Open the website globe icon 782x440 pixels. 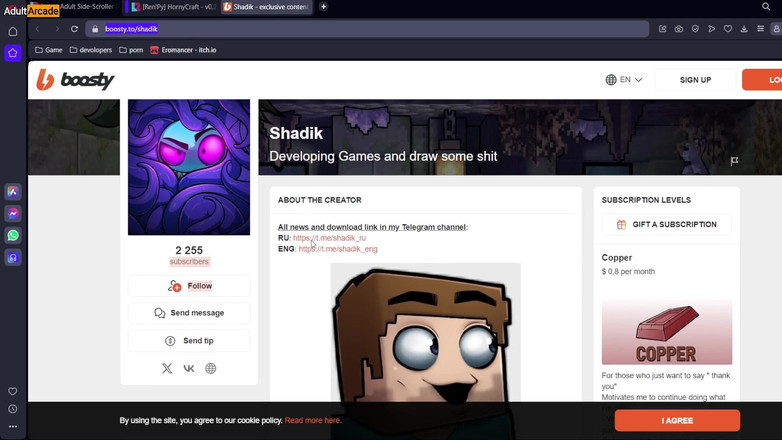pyautogui.click(x=210, y=368)
